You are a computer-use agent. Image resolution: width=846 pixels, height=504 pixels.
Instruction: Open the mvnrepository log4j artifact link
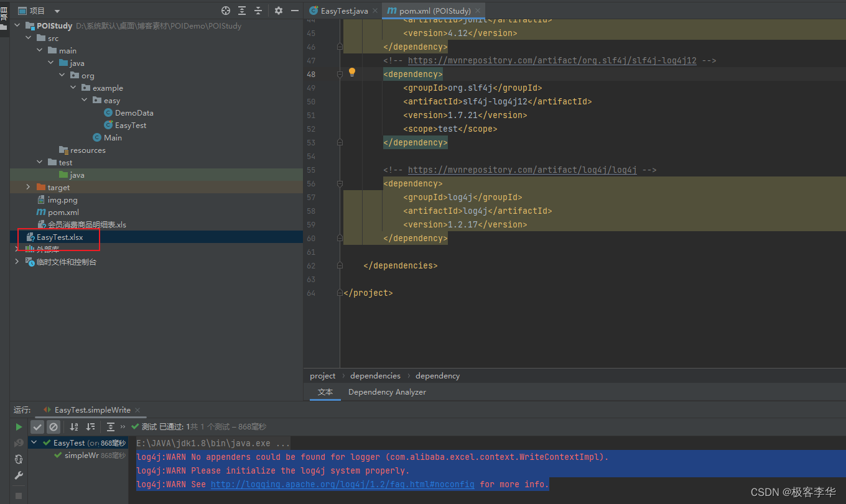pos(522,170)
